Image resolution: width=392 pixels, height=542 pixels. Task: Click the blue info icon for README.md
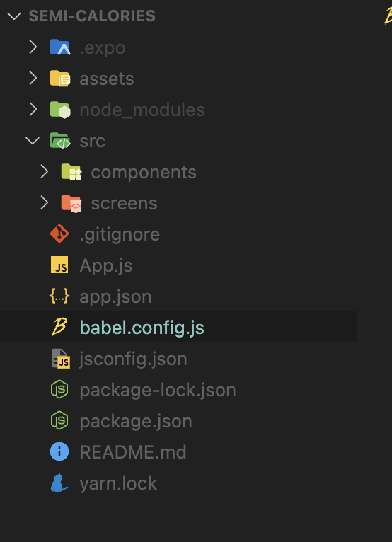(59, 451)
